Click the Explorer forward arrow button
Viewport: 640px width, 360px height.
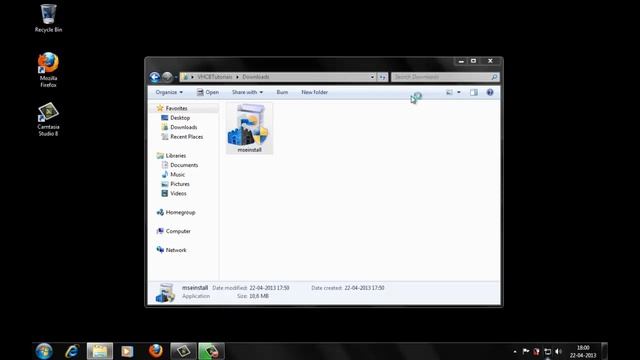pyautogui.click(x=167, y=77)
